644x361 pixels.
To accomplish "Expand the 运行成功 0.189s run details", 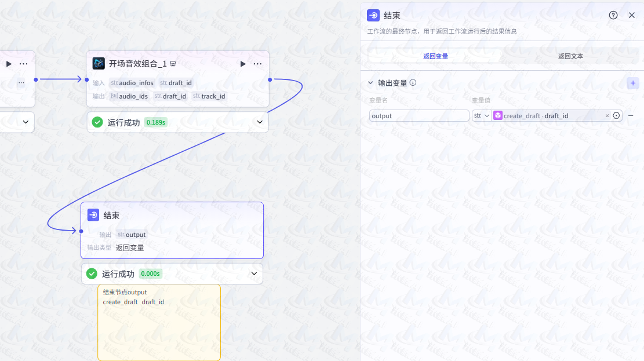I will click(259, 122).
